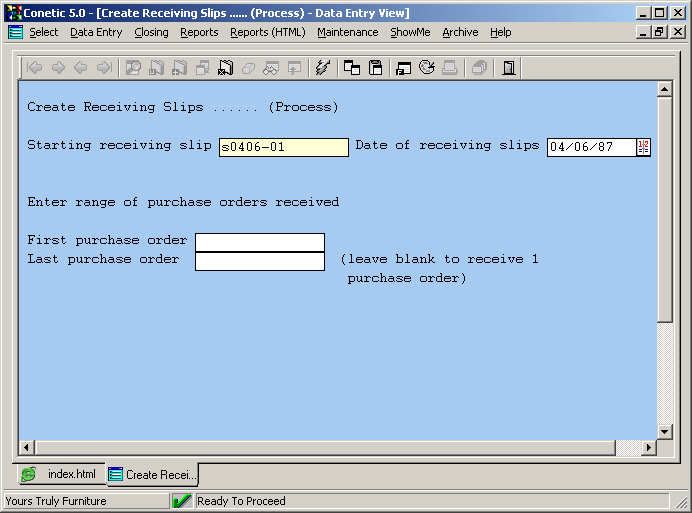This screenshot has height=513, width=692.
Task: Open the Maintenance menu
Action: 347,32
